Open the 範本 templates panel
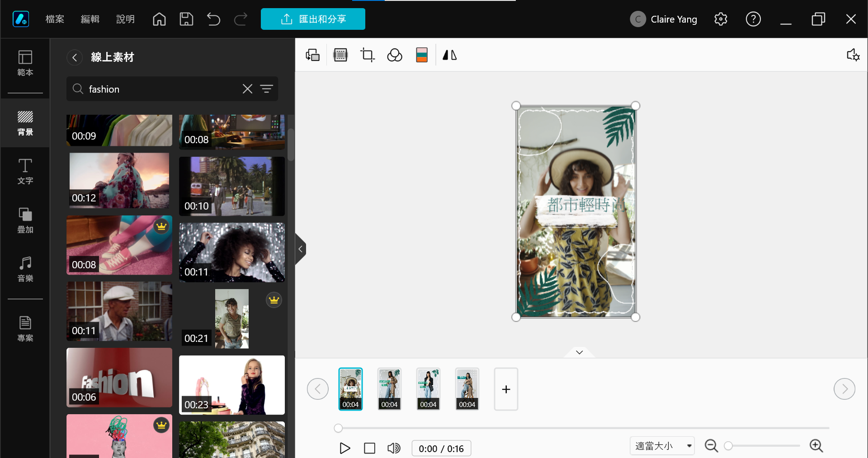 25,63
